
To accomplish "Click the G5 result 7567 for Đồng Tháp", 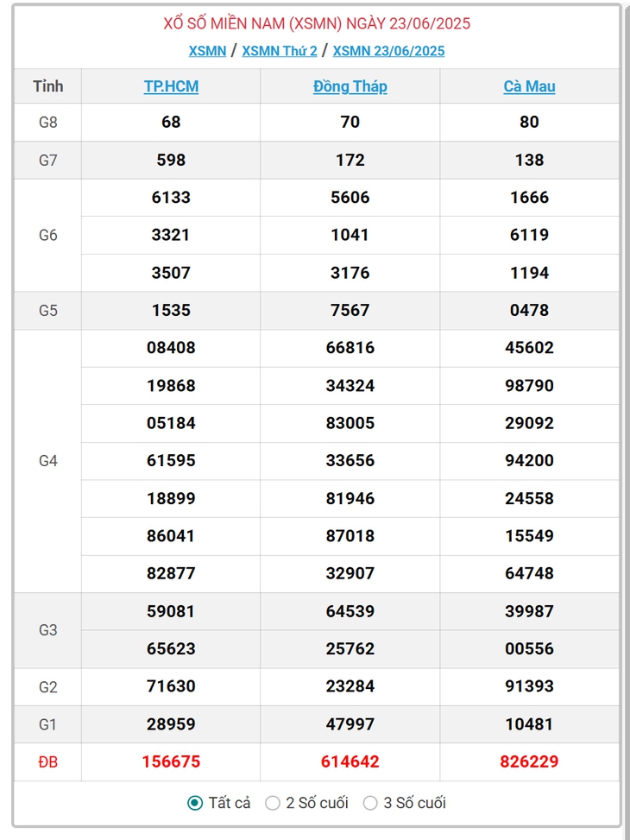I will tap(350, 310).
